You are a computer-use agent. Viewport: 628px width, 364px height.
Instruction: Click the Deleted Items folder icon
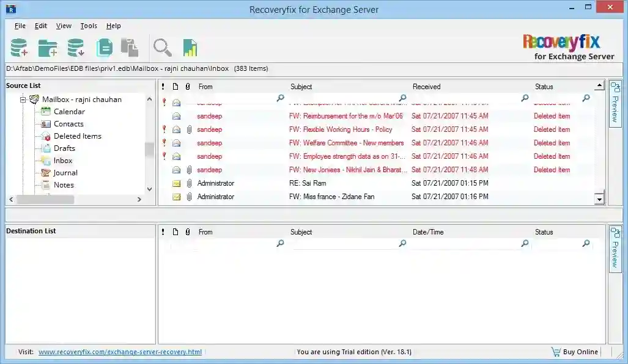46,136
